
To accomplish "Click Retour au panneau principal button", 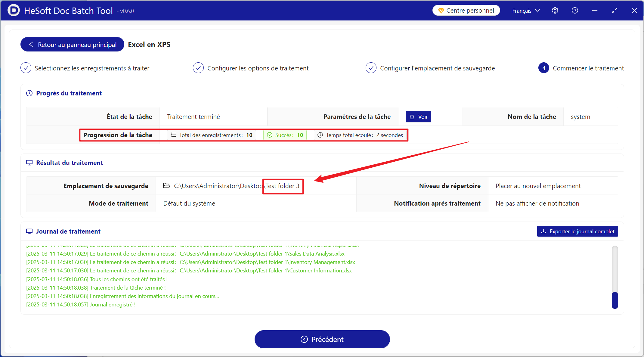I will click(x=72, y=45).
